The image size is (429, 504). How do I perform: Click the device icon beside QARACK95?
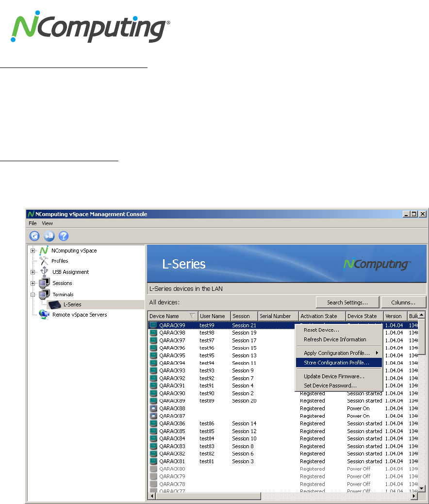pos(154,355)
